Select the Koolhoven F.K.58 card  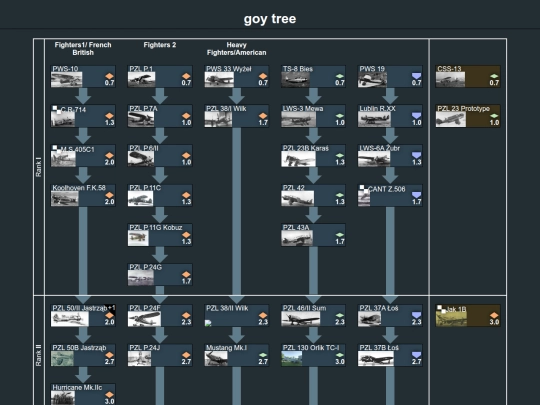83,195
